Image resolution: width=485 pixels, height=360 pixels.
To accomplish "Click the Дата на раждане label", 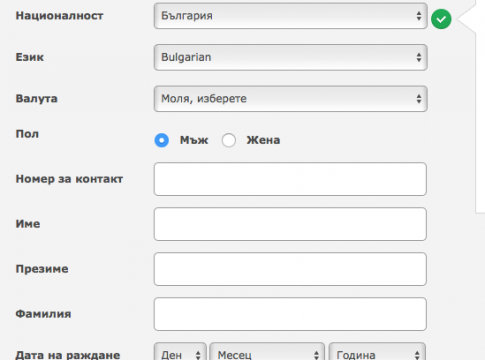I will click(68, 355).
